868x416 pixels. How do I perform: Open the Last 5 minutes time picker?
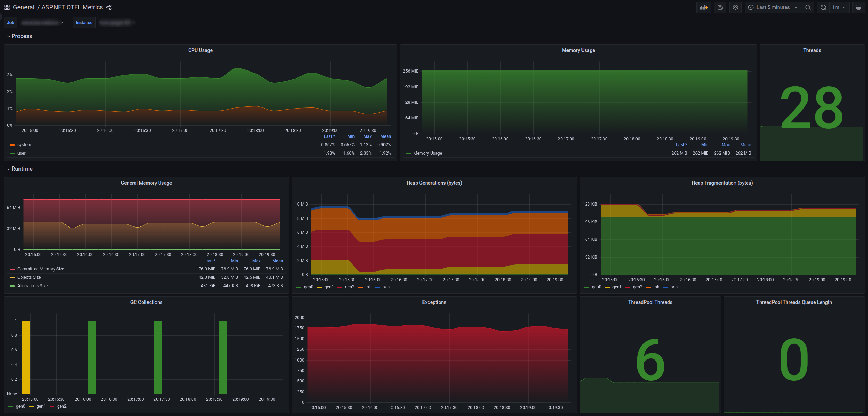pos(773,7)
